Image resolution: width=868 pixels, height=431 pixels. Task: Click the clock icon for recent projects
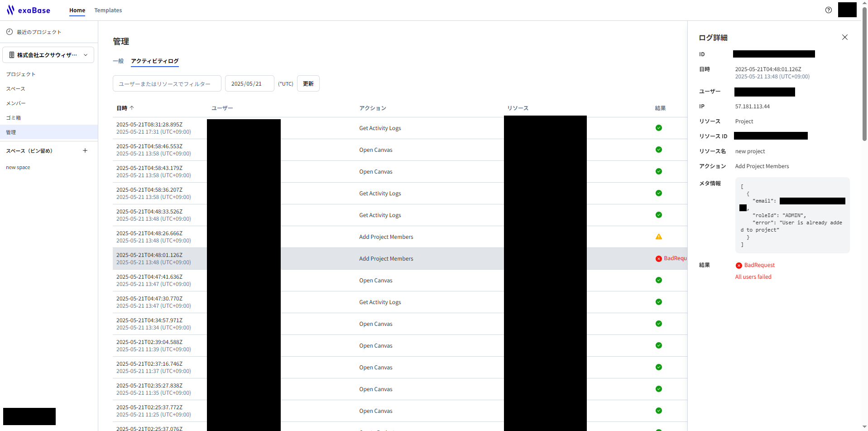pos(9,32)
